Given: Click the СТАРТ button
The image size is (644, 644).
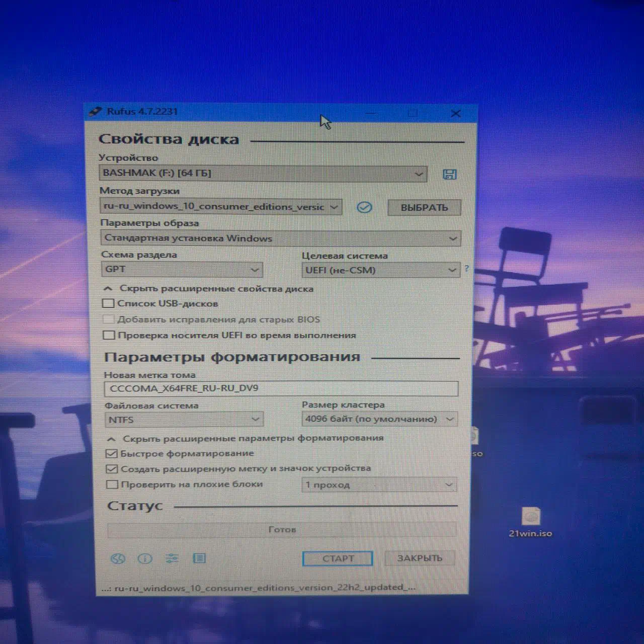Looking at the screenshot, I should click(x=338, y=558).
